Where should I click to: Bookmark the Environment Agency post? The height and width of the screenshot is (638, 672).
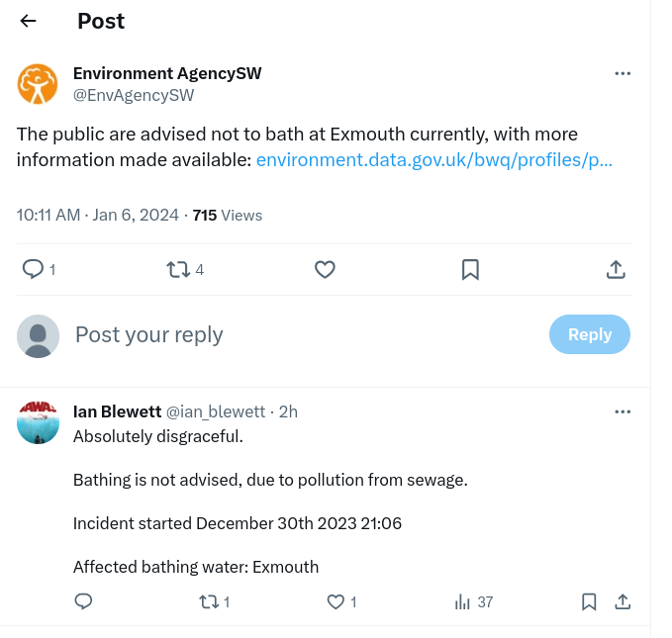coord(471,269)
